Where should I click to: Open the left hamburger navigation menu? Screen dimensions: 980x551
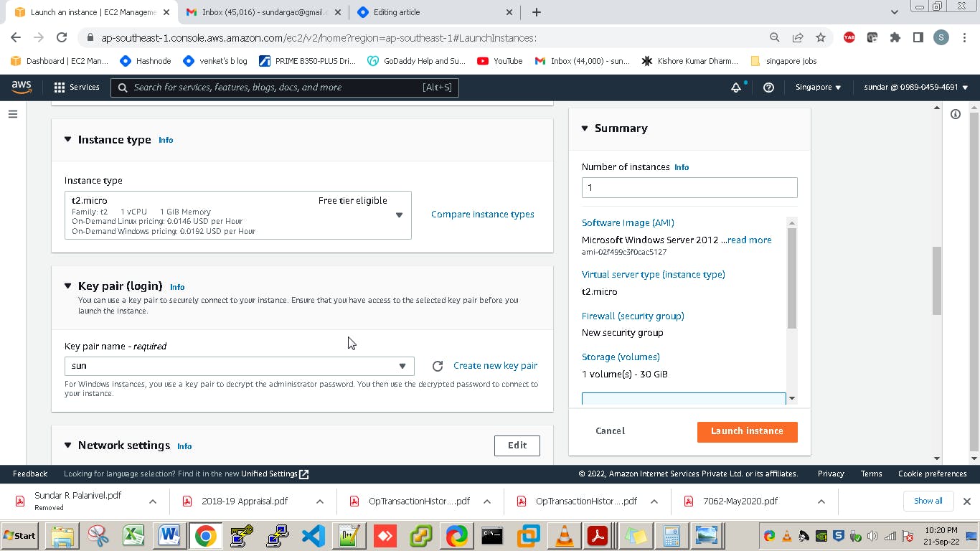(13, 114)
